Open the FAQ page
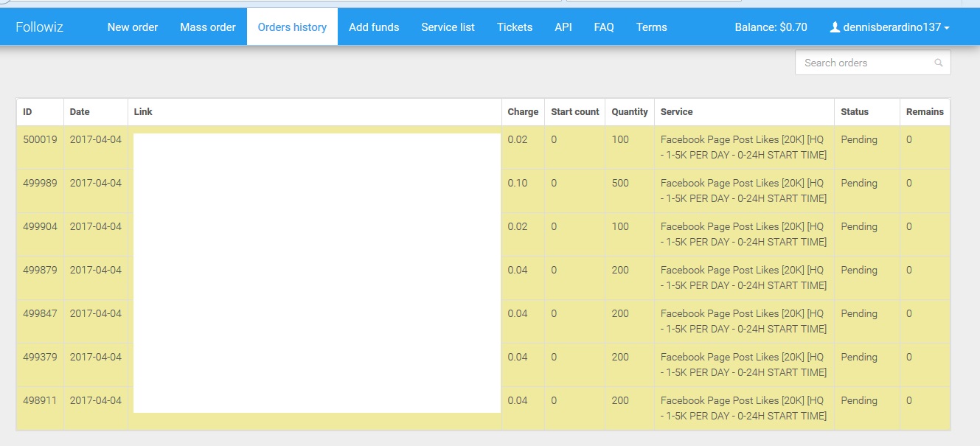Image resolution: width=980 pixels, height=446 pixels. 604,27
